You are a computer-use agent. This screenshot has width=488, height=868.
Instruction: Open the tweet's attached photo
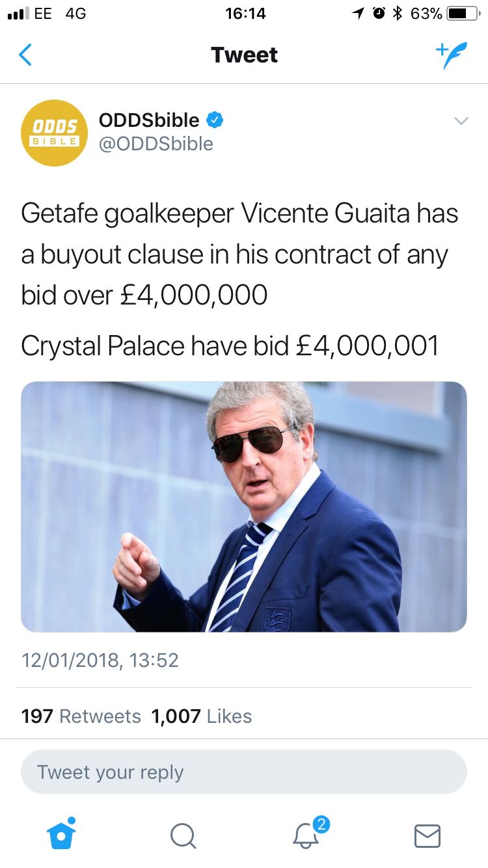[244, 507]
